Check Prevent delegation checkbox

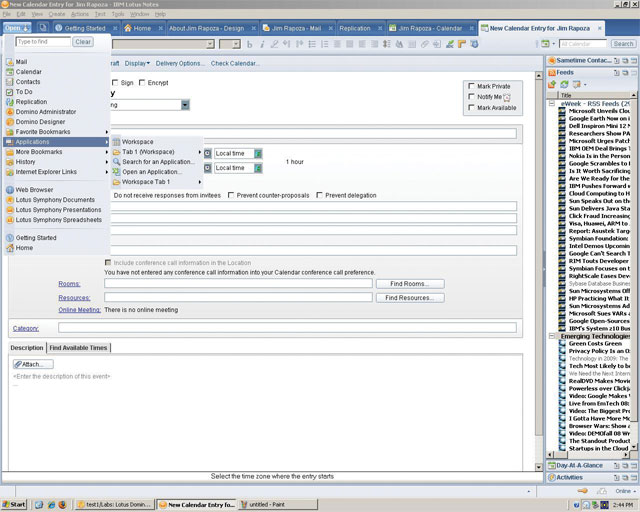tap(320, 195)
